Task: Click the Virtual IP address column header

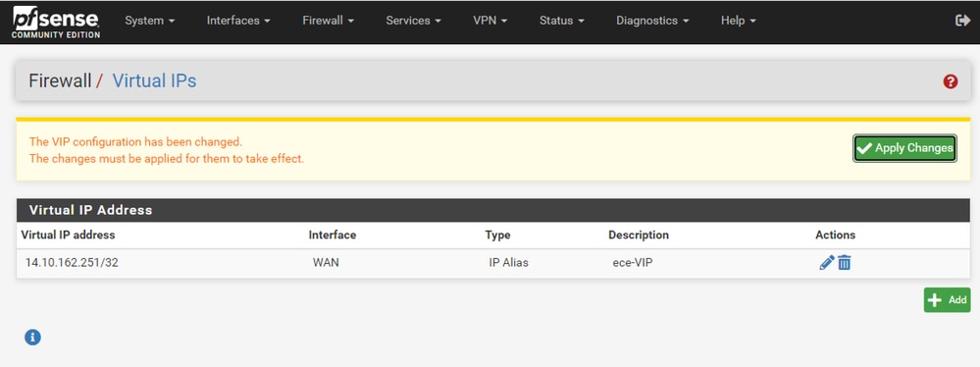Action: click(68, 236)
